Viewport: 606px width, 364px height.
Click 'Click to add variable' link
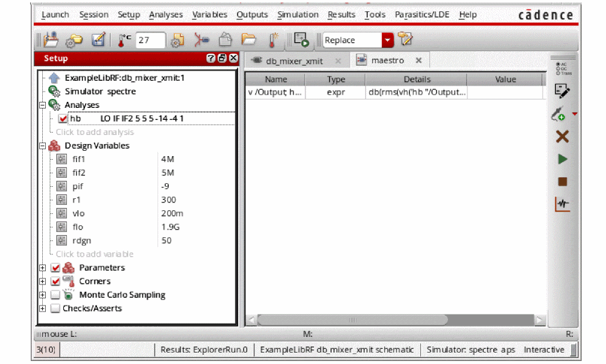coord(95,254)
